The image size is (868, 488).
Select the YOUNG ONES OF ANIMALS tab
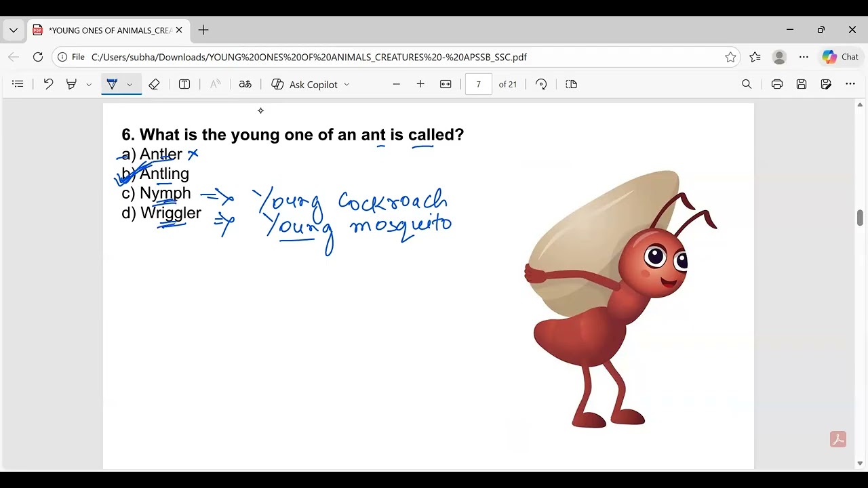108,30
